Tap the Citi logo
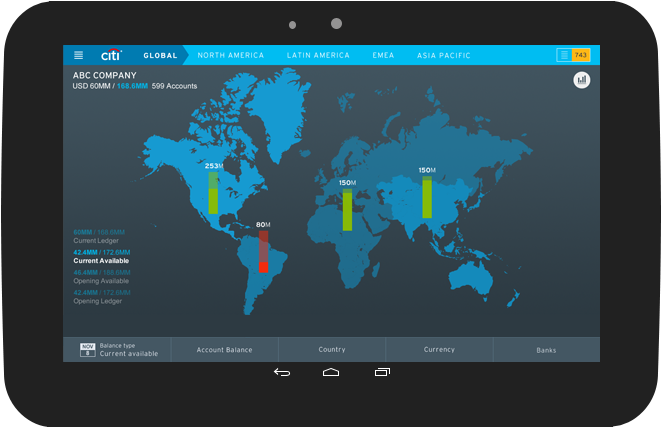 pyautogui.click(x=111, y=55)
